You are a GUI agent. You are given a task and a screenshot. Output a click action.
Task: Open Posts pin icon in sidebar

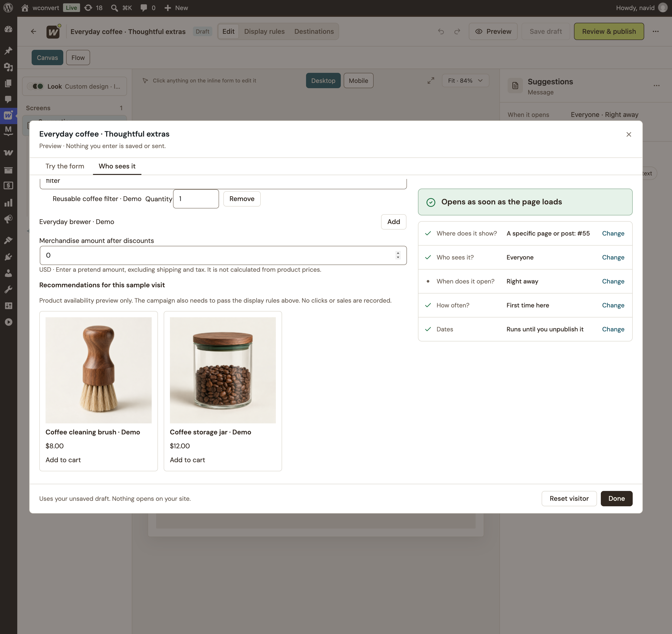pyautogui.click(x=8, y=51)
